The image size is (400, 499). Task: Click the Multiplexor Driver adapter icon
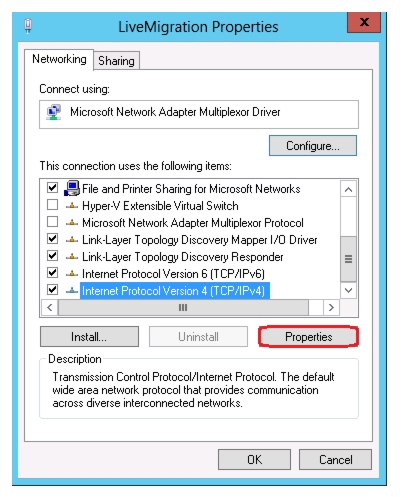coord(54,112)
